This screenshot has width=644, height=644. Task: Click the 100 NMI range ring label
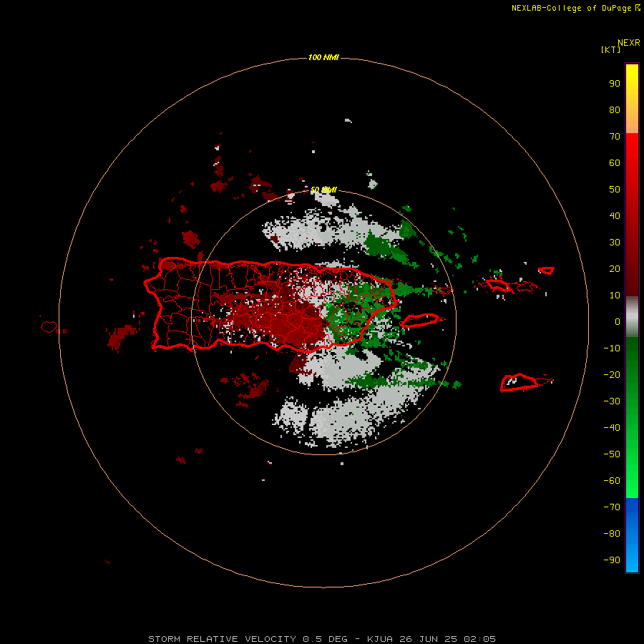323,57
